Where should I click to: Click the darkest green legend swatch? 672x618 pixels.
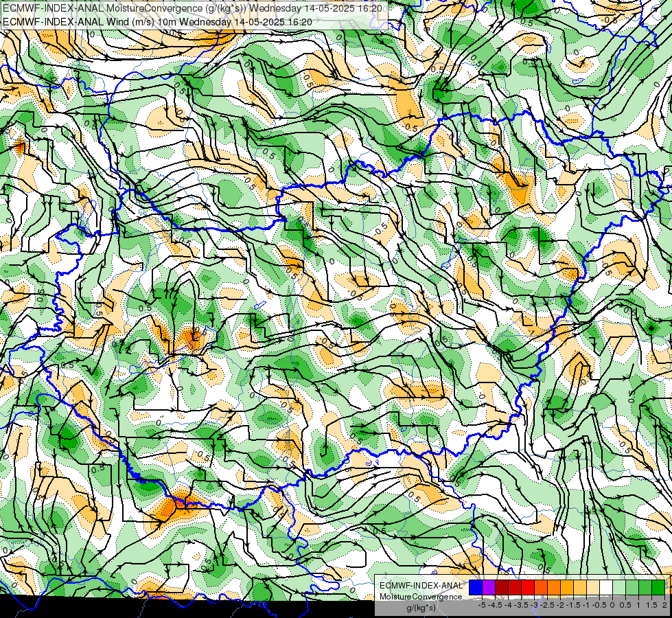658,588
